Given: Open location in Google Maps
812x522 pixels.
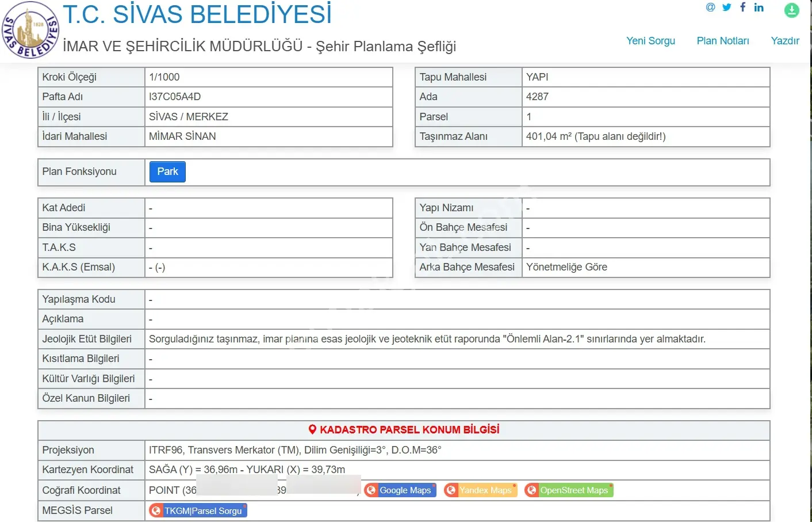Looking at the screenshot, I should coord(400,490).
